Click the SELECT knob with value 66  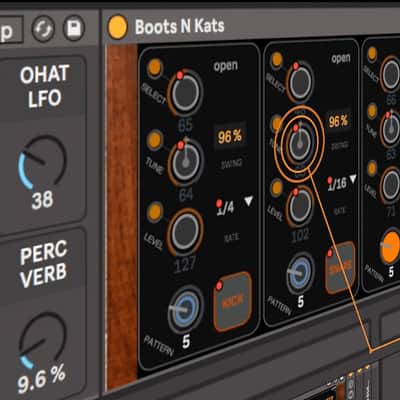pyautogui.click(x=391, y=75)
